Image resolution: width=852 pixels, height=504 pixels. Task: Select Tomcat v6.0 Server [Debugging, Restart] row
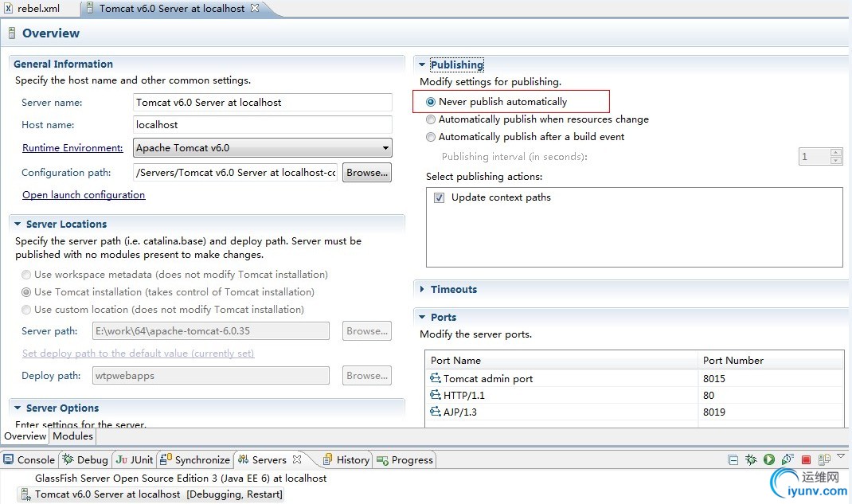click(x=151, y=494)
